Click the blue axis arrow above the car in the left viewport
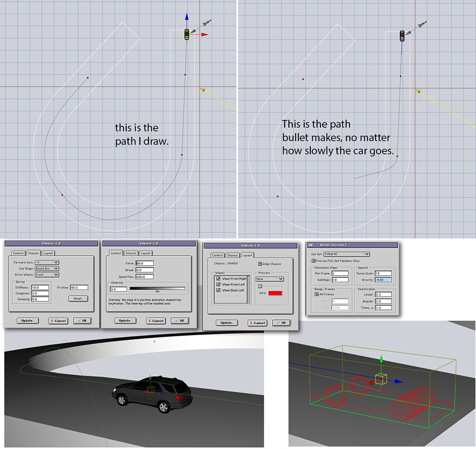This screenshot has height=449, width=476. point(187,17)
